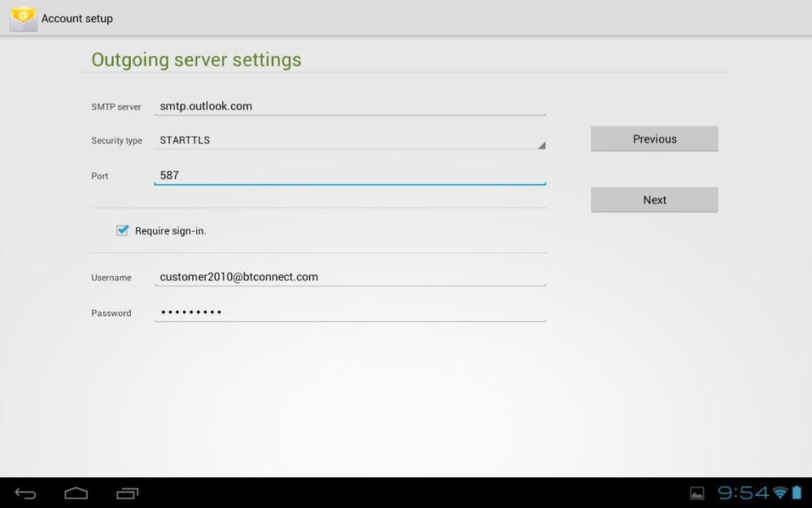Click the Username field with customer2010@btconnect.com
812x508 pixels.
coord(349,277)
